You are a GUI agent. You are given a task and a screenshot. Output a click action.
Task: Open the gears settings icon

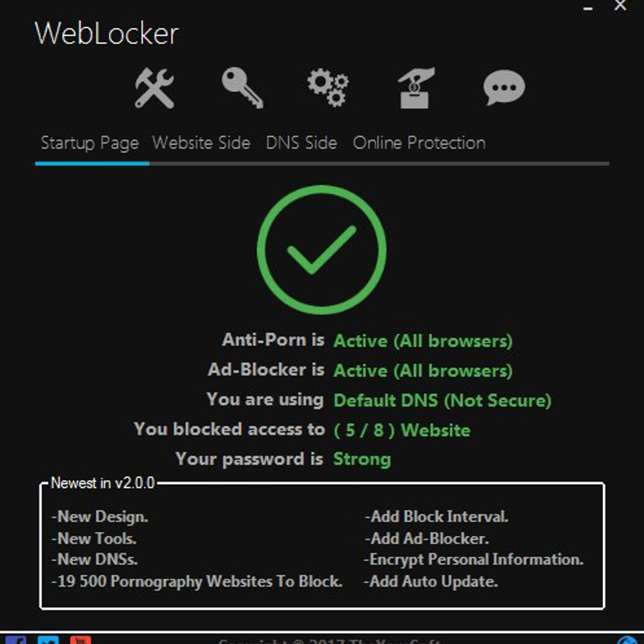(328, 89)
